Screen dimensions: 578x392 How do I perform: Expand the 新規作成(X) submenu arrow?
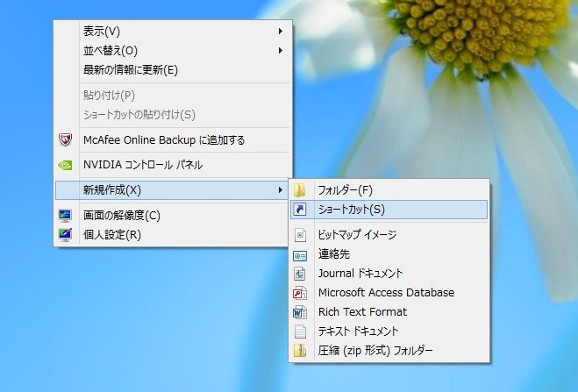[281, 189]
